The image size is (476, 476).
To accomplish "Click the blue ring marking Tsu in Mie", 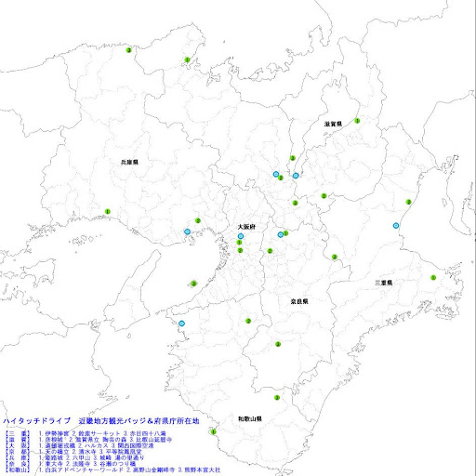I will (x=396, y=226).
